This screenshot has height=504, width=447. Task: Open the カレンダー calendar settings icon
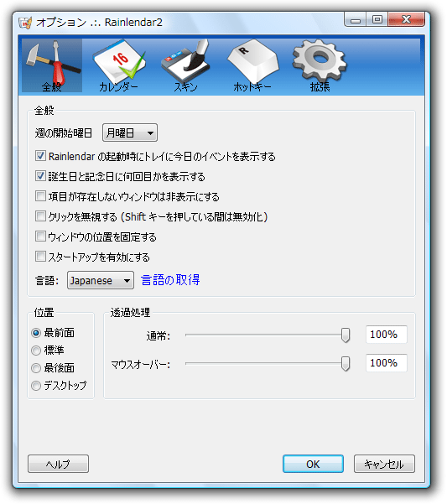point(118,65)
